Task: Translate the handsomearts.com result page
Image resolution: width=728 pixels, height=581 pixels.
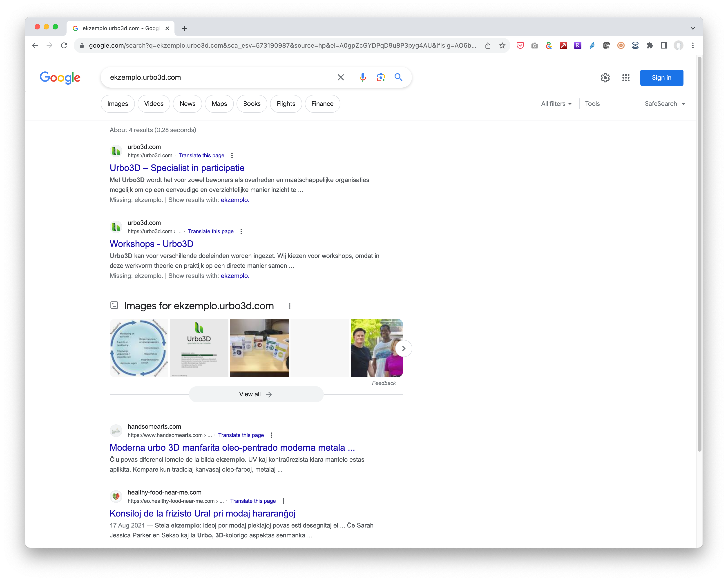Action: tap(241, 435)
